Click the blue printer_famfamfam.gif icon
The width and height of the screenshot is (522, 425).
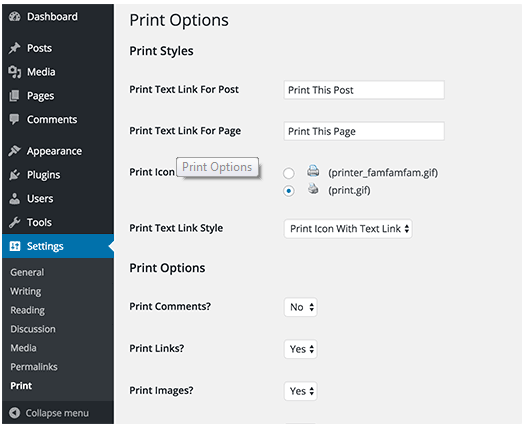313,171
